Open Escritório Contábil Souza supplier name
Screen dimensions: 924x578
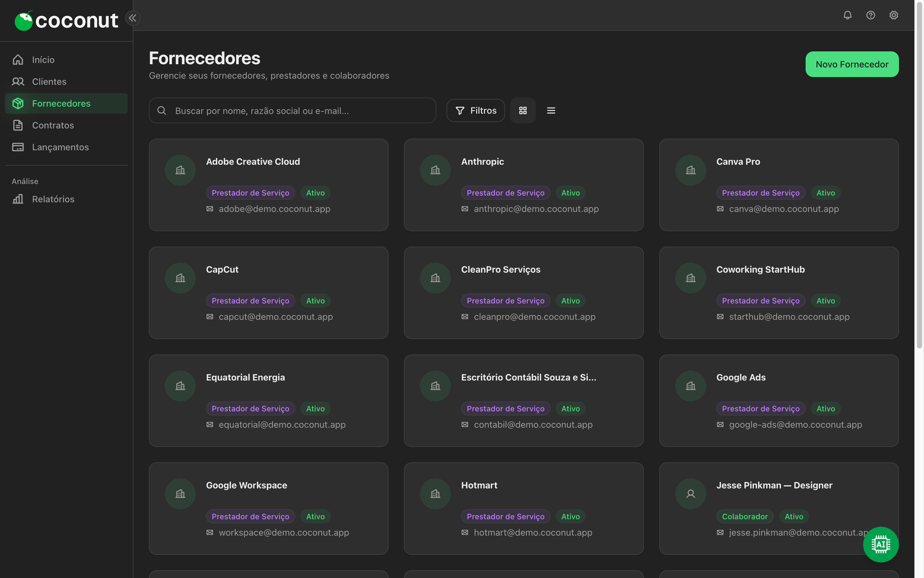528,377
